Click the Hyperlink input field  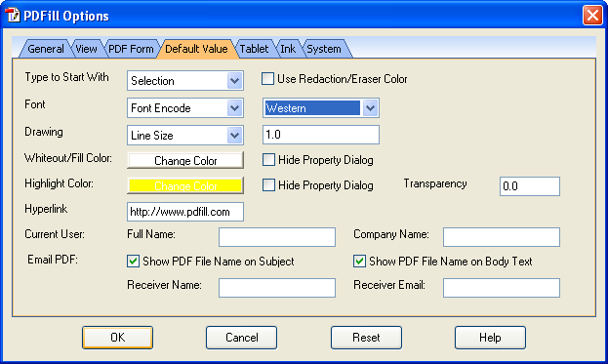coord(185,212)
